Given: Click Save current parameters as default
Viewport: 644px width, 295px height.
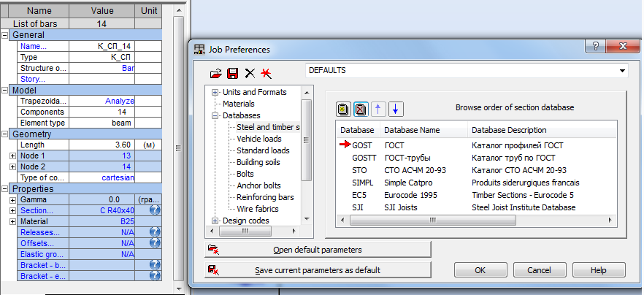Looking at the screenshot, I should point(318,270).
